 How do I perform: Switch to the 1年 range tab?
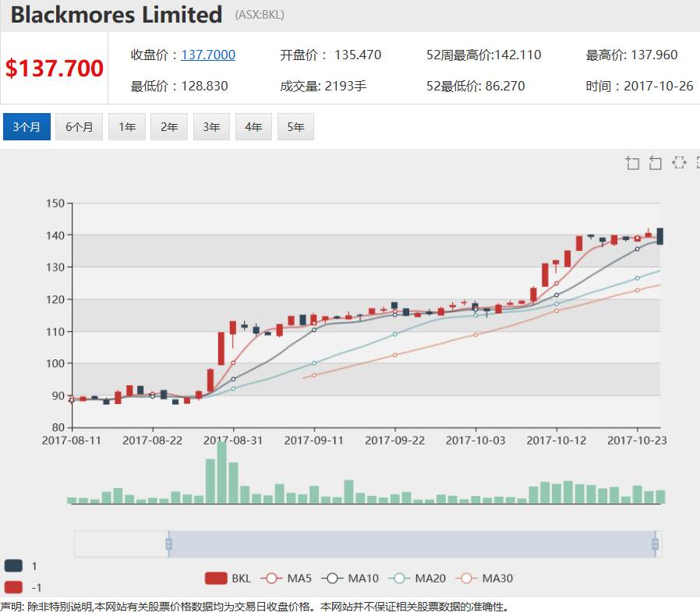pyautogui.click(x=127, y=127)
